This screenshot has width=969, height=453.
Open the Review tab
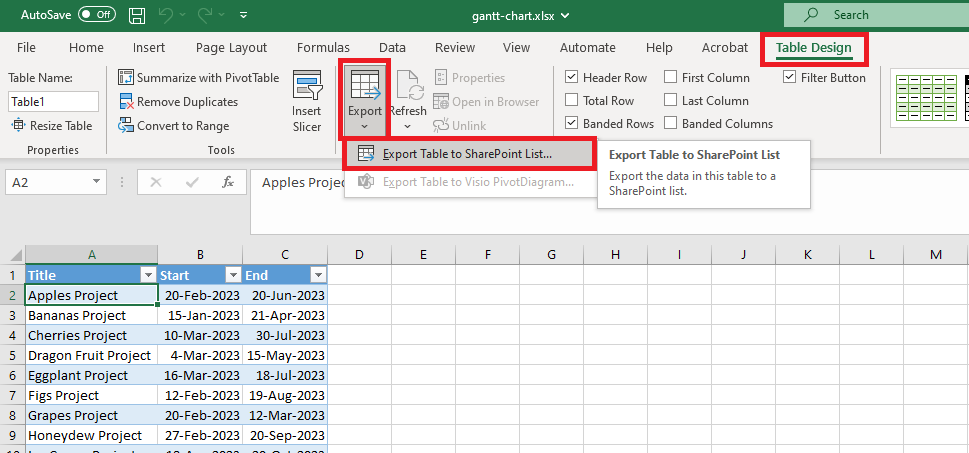point(455,48)
